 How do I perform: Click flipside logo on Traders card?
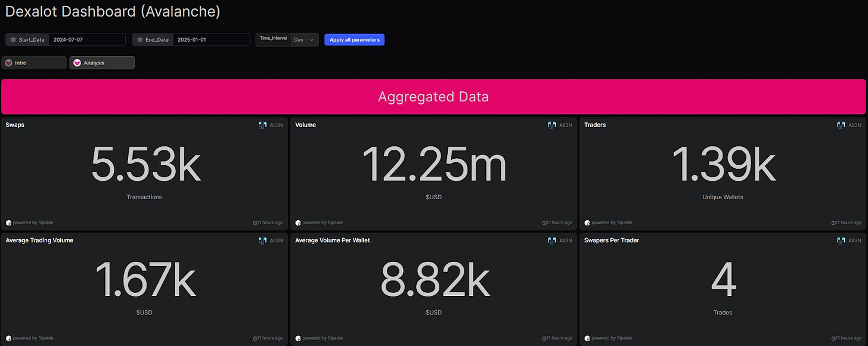587,223
